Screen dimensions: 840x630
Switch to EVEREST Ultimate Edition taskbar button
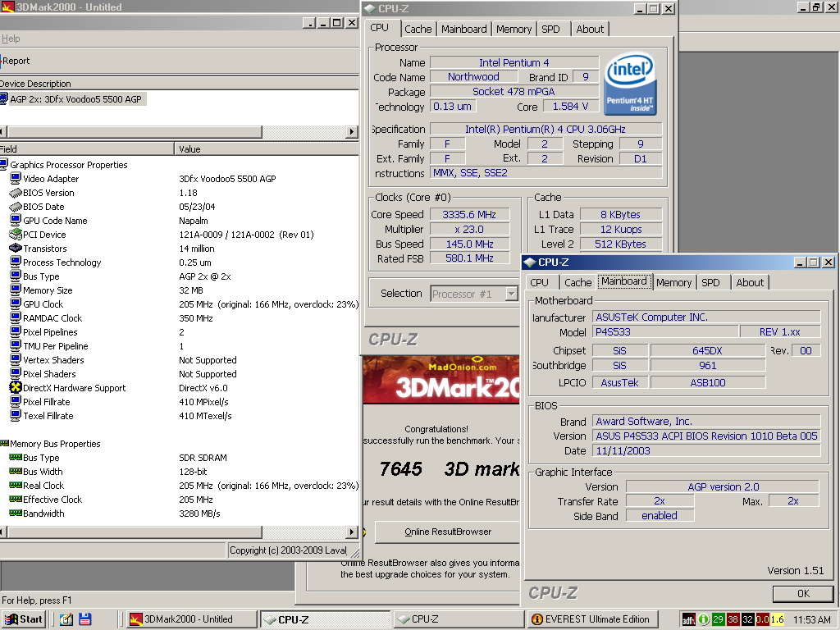click(592, 619)
